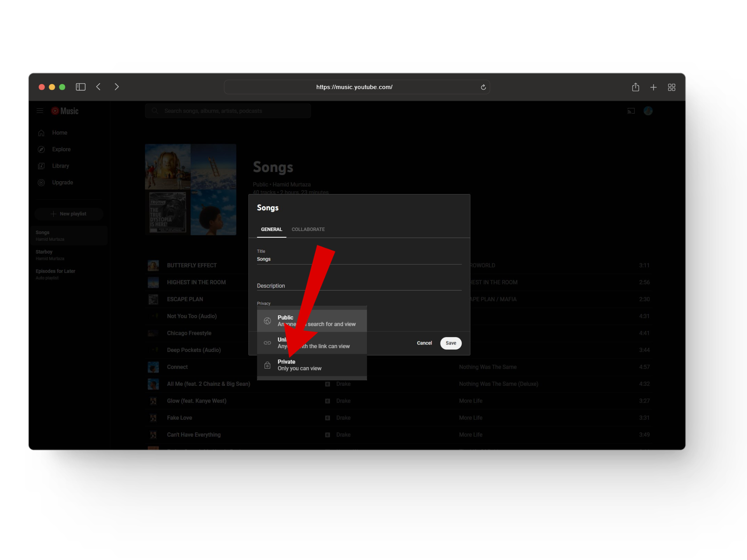This screenshot has height=560, width=747.
Task: Open new tab with plus icon
Action: click(x=653, y=87)
